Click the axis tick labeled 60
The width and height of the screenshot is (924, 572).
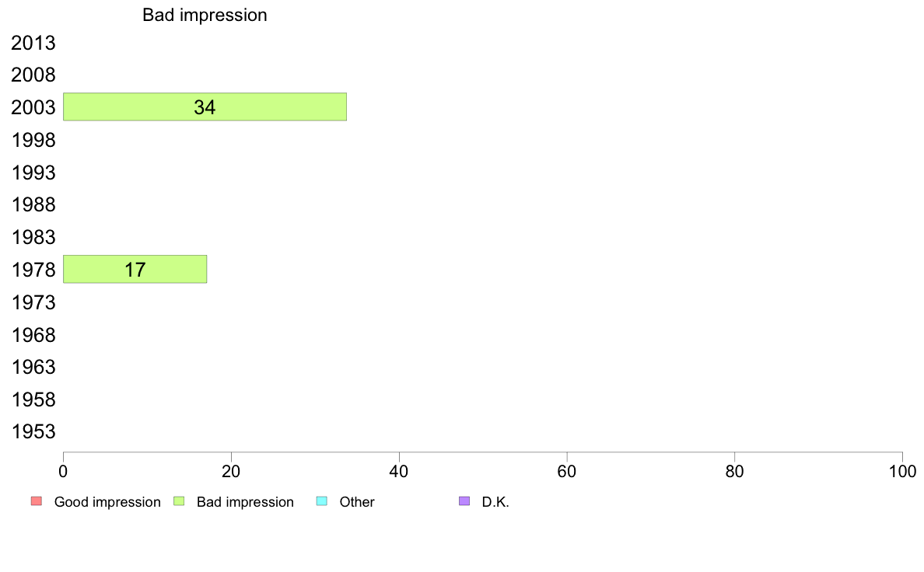[567, 471]
